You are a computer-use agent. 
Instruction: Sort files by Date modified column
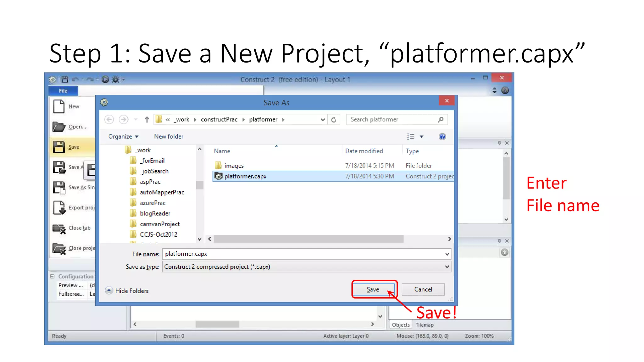(364, 151)
